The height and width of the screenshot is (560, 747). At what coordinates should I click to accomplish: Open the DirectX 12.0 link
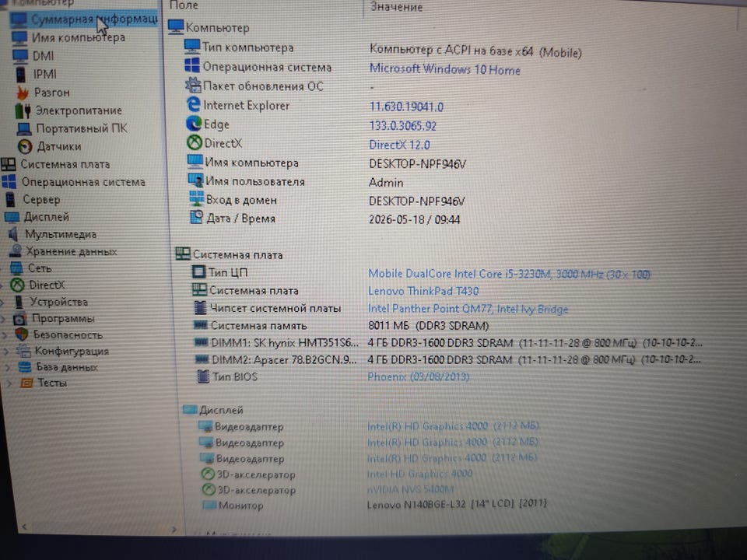click(399, 145)
